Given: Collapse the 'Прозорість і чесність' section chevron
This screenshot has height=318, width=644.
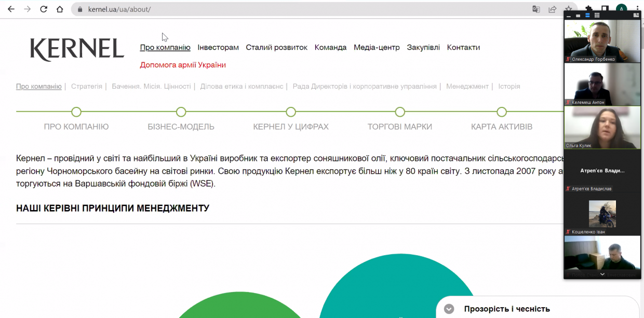Looking at the screenshot, I should click(449, 309).
